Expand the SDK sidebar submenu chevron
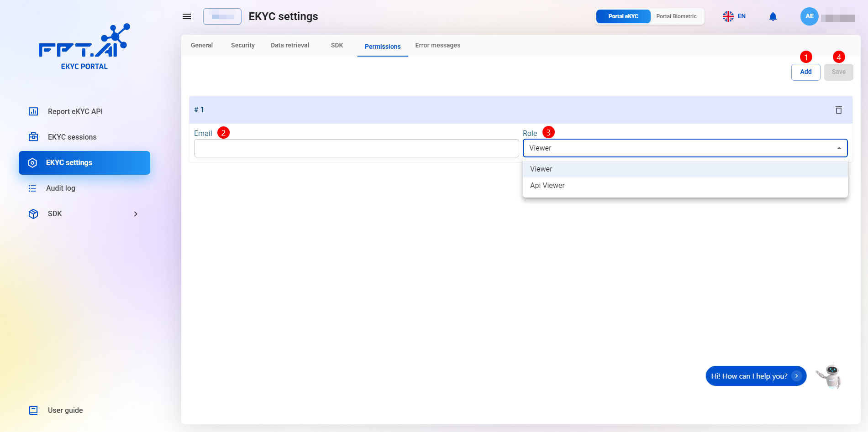The width and height of the screenshot is (868, 432). [136, 214]
